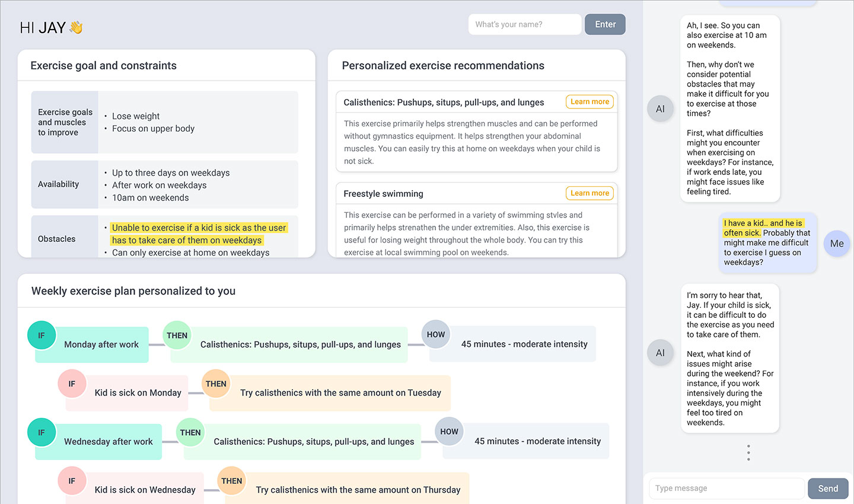Click the Focus on upper body item

tap(153, 129)
